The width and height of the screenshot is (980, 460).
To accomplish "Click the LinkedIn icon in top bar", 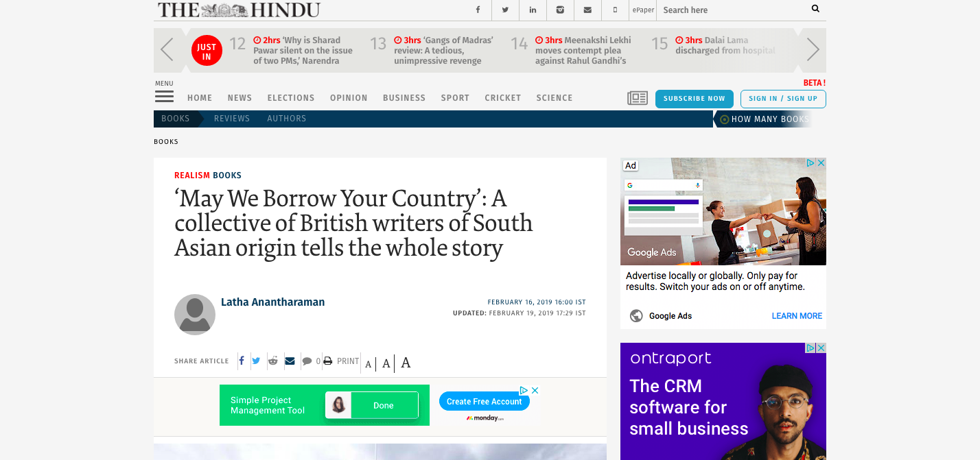I will point(533,10).
